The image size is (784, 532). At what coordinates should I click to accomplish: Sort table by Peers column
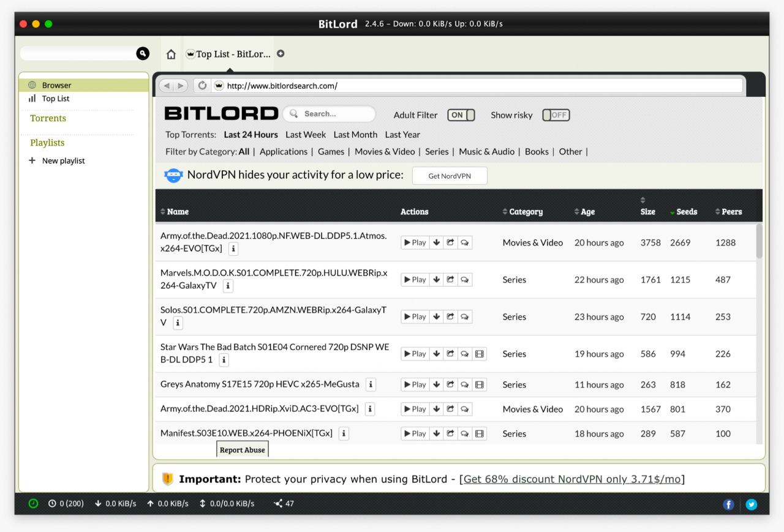(x=728, y=212)
